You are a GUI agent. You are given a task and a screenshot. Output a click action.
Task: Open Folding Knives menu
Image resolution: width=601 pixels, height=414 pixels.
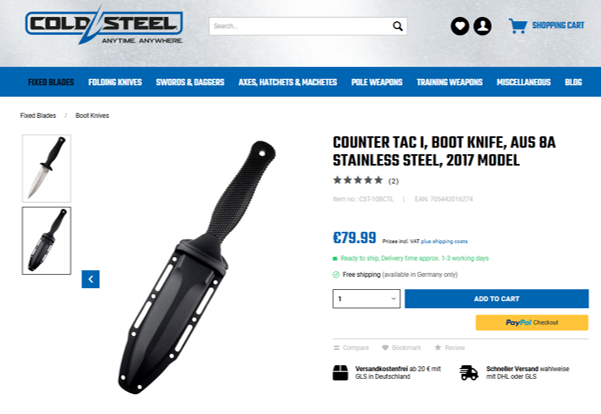point(115,82)
